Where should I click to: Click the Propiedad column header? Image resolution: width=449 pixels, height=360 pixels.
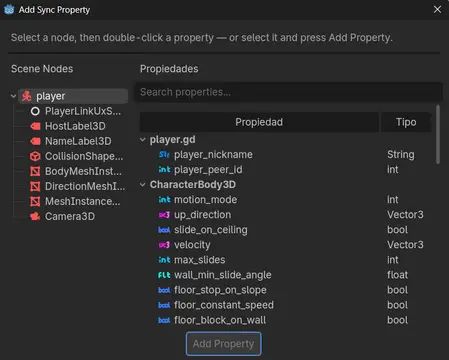point(259,122)
